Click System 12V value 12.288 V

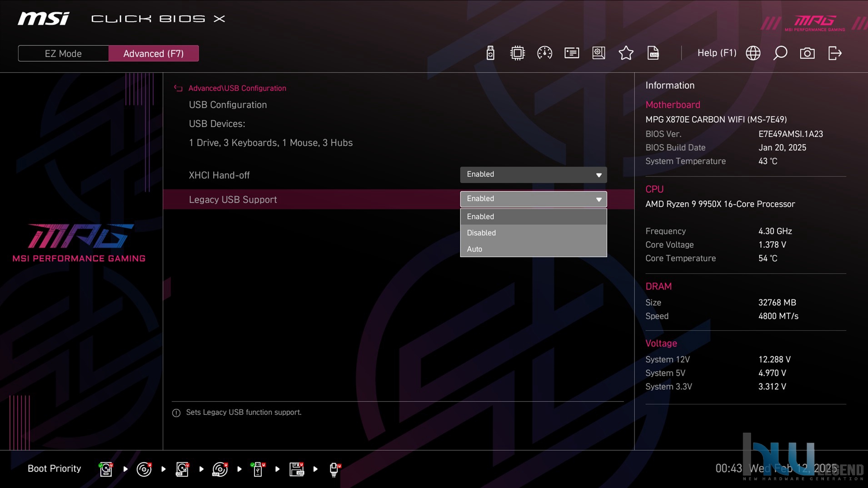point(774,359)
